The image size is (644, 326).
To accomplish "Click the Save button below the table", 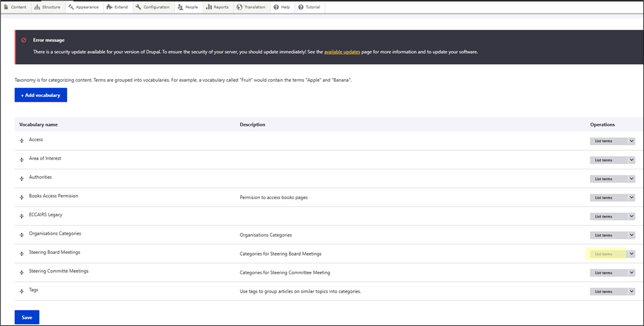I will click(27, 317).
